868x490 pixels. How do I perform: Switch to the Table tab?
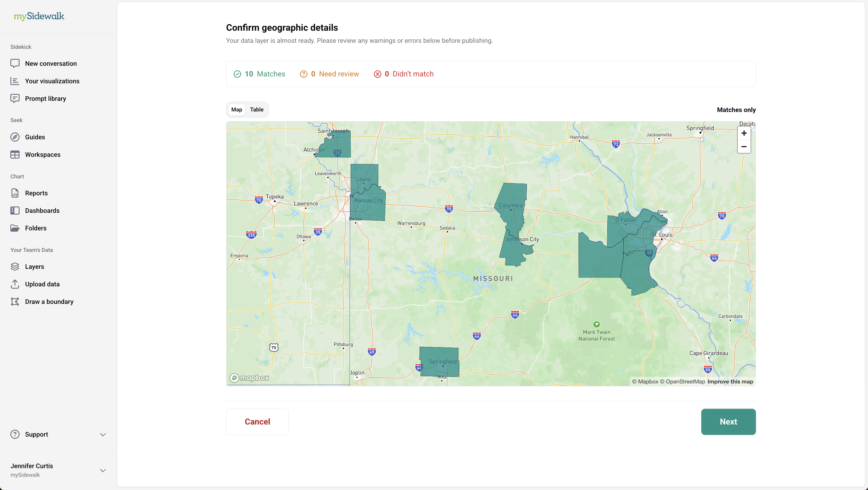click(x=256, y=109)
